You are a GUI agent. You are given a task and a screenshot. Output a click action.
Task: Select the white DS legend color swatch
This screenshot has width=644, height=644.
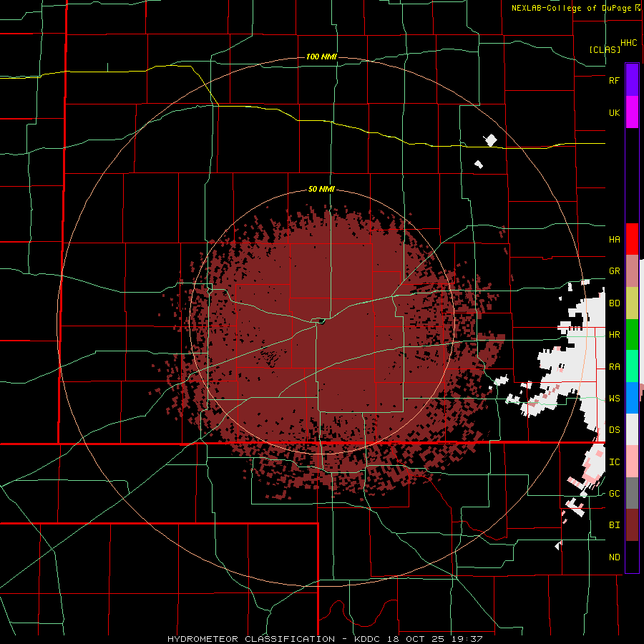click(632, 429)
